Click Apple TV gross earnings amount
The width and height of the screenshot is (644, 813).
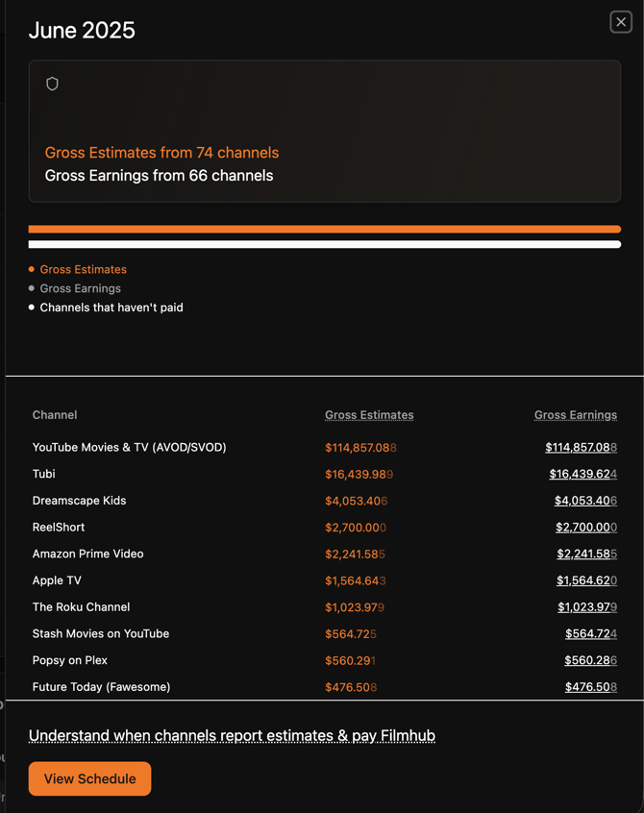[586, 580]
